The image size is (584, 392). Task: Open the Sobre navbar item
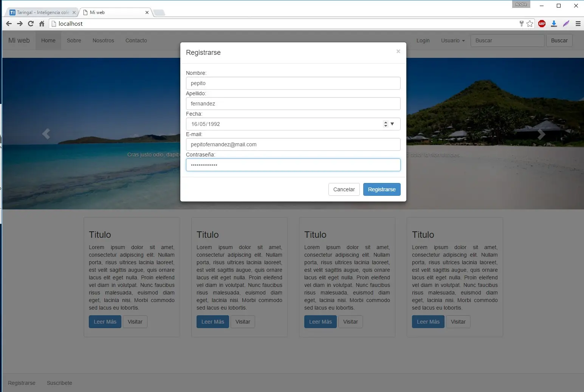[x=74, y=40]
